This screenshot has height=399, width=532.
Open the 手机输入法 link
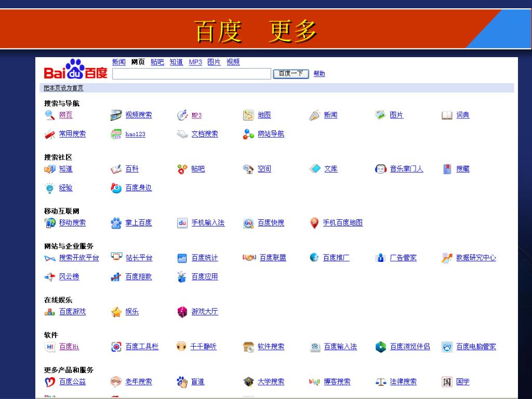click(208, 223)
